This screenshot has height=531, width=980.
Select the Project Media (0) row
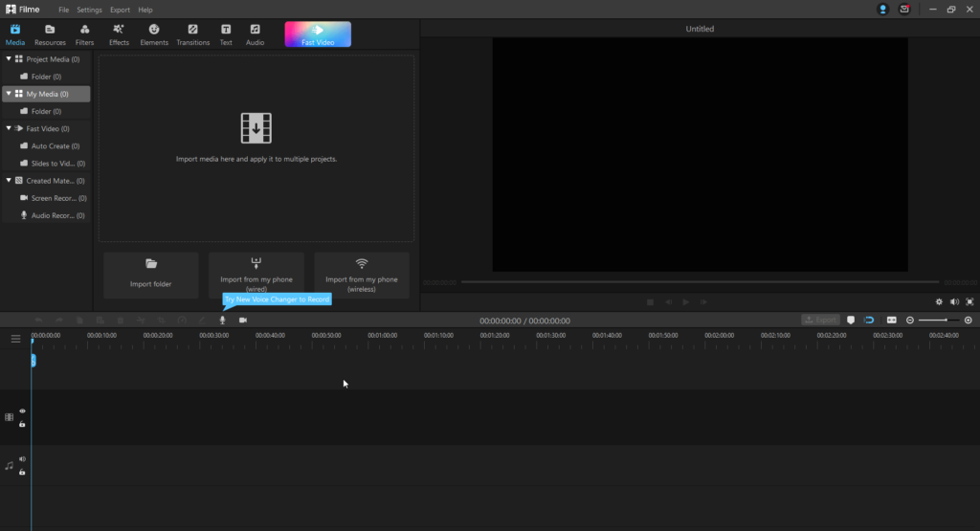pyautogui.click(x=46, y=58)
